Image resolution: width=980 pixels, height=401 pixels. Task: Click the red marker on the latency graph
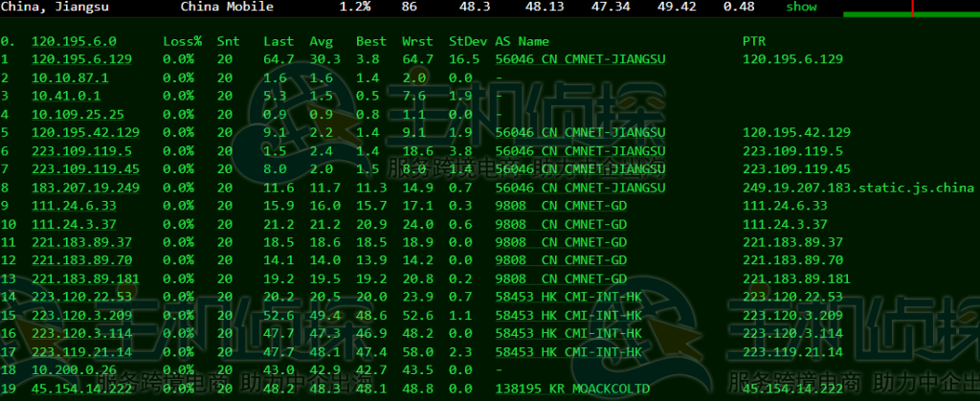pyautogui.click(x=913, y=8)
